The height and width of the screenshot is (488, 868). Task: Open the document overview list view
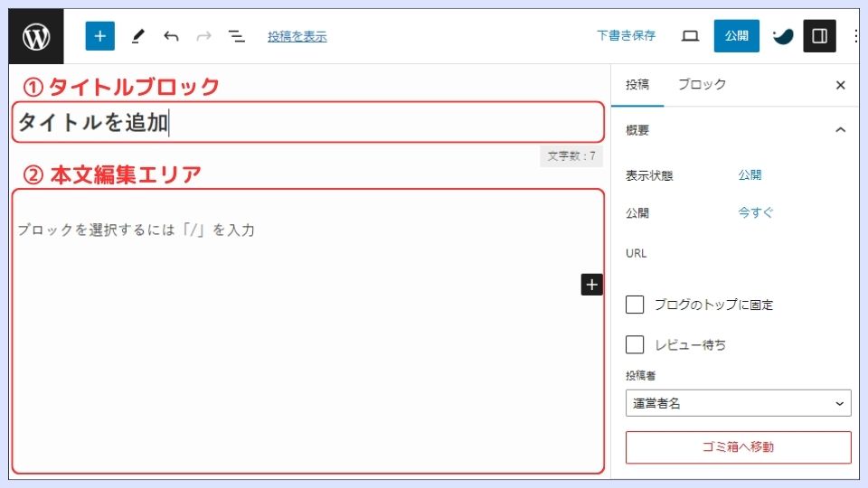(x=236, y=36)
